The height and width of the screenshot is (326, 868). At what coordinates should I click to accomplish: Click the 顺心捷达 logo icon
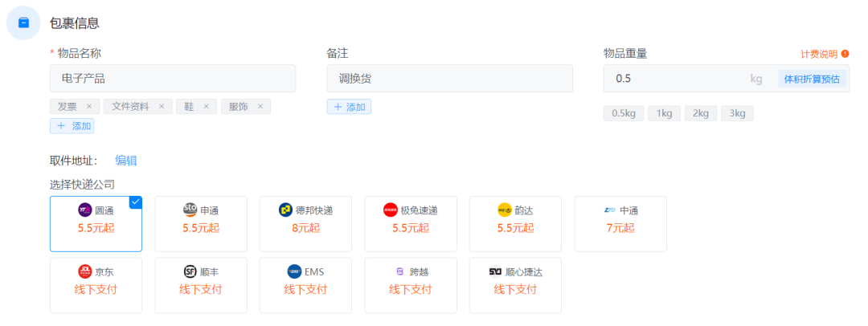tap(495, 271)
